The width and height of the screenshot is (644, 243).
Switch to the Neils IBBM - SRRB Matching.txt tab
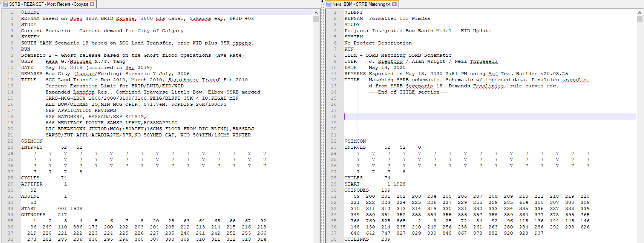point(361,4)
